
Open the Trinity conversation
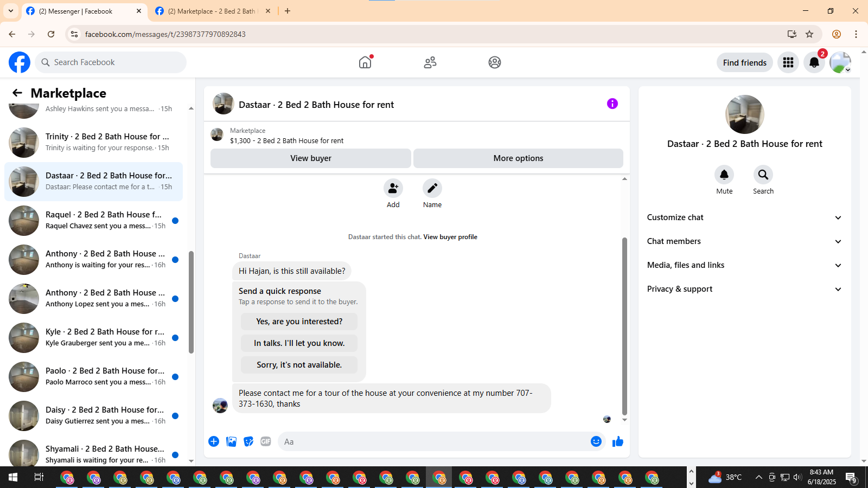point(93,142)
